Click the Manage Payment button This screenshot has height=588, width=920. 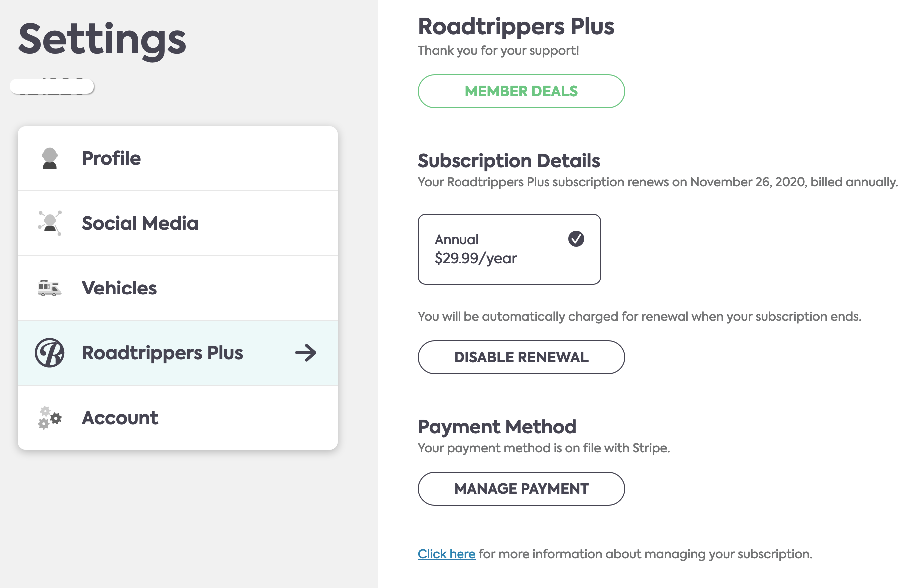pyautogui.click(x=521, y=489)
